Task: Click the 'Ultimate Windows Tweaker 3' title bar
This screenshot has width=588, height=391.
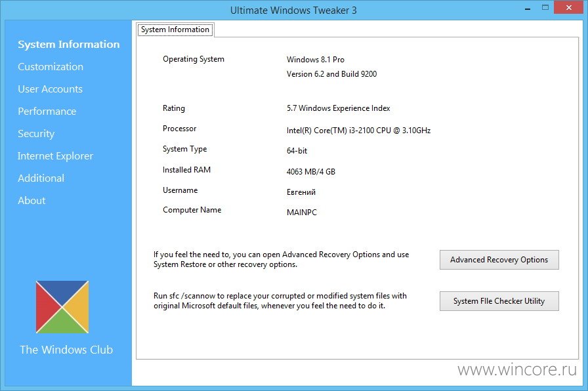Action: coord(293,10)
